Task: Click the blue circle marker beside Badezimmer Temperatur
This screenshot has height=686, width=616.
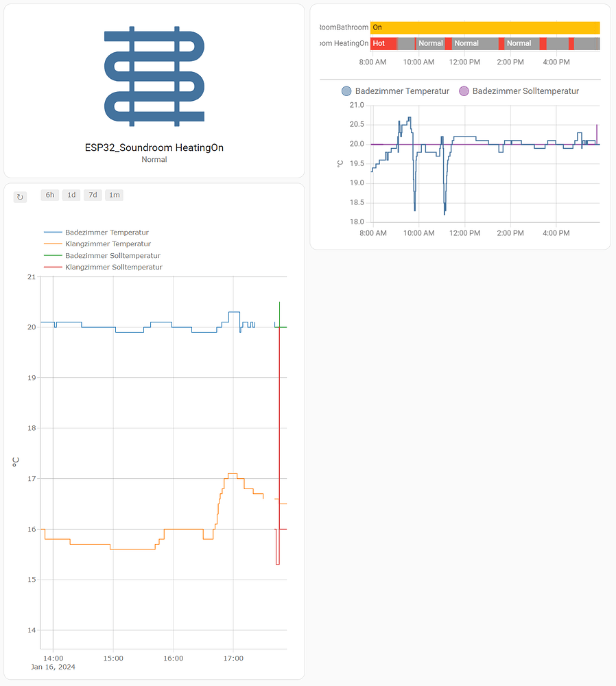Action: [346, 91]
